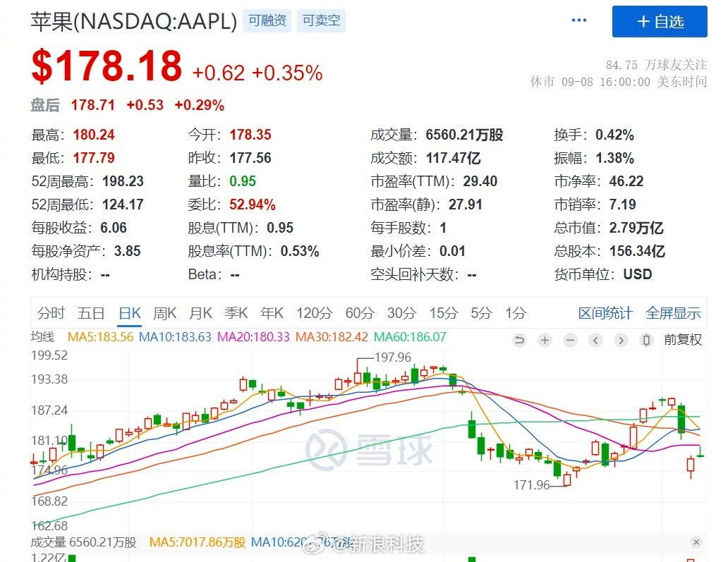Click the candlestick style icon
The height and width of the screenshot is (562, 728).
[646, 340]
